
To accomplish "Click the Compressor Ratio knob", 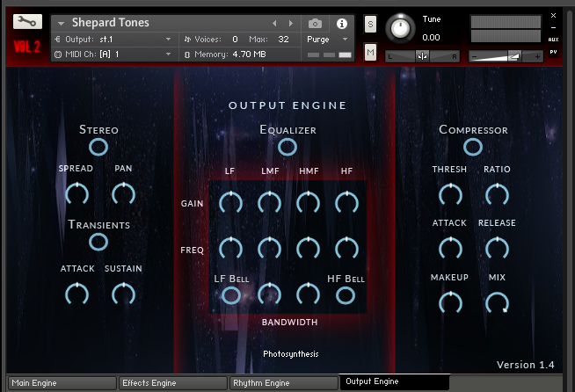I will [x=497, y=194].
